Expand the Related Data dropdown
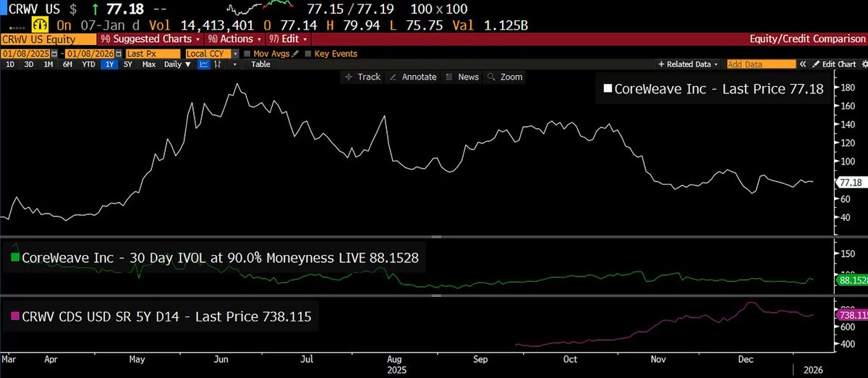 pyautogui.click(x=692, y=64)
